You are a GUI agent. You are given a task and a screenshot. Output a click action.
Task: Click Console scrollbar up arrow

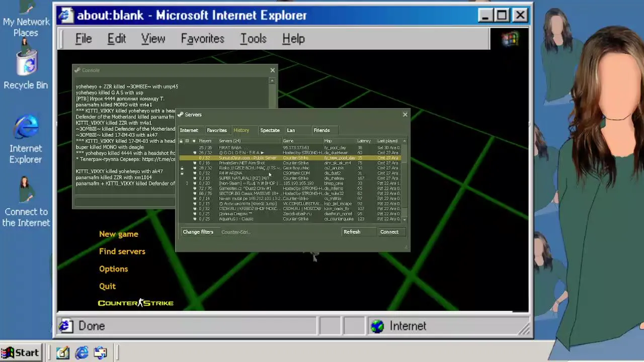(x=272, y=80)
